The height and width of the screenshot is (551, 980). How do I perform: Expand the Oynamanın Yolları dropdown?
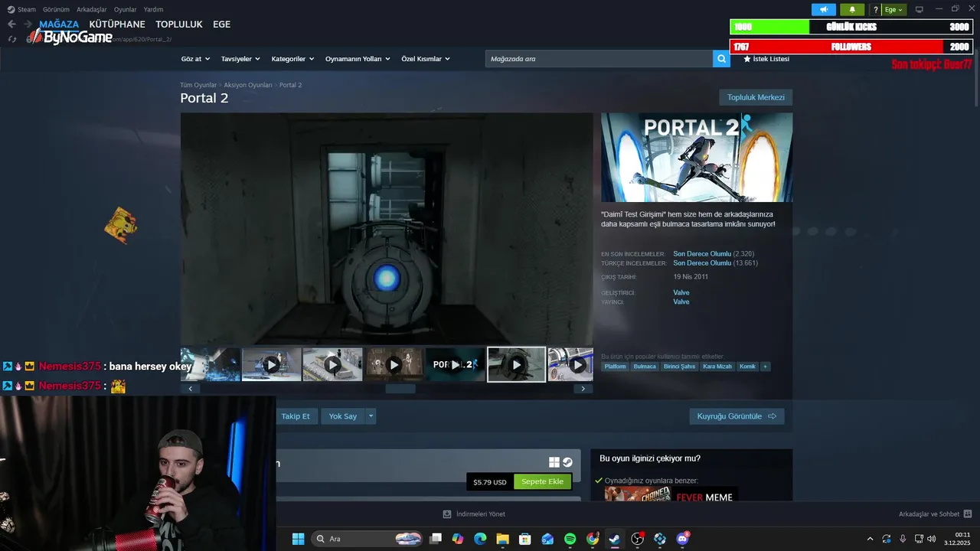tap(358, 59)
